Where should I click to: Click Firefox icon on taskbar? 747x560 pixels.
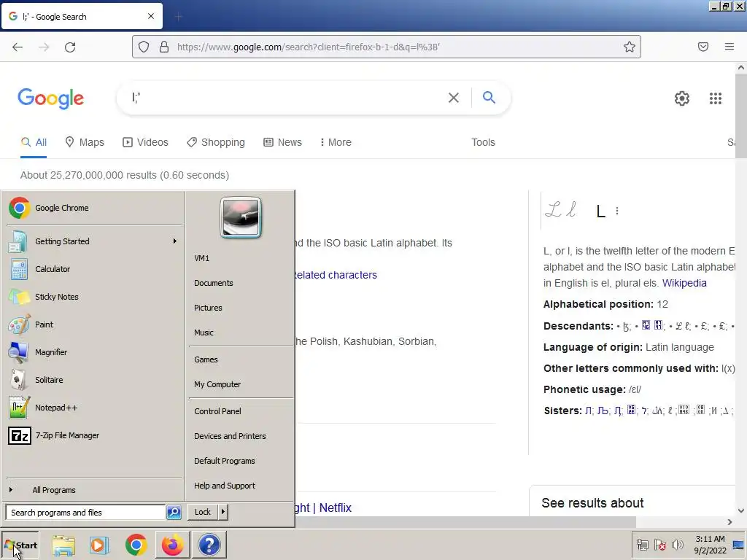[x=172, y=545]
